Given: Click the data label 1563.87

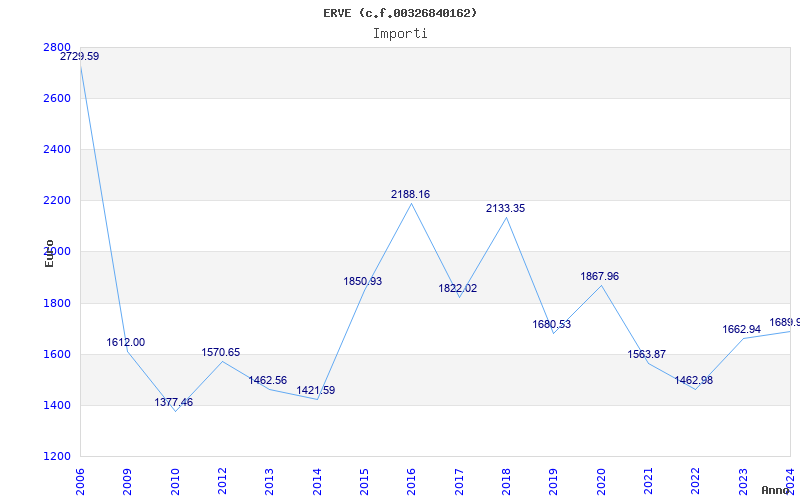Looking at the screenshot, I should pyautogui.click(x=647, y=354).
